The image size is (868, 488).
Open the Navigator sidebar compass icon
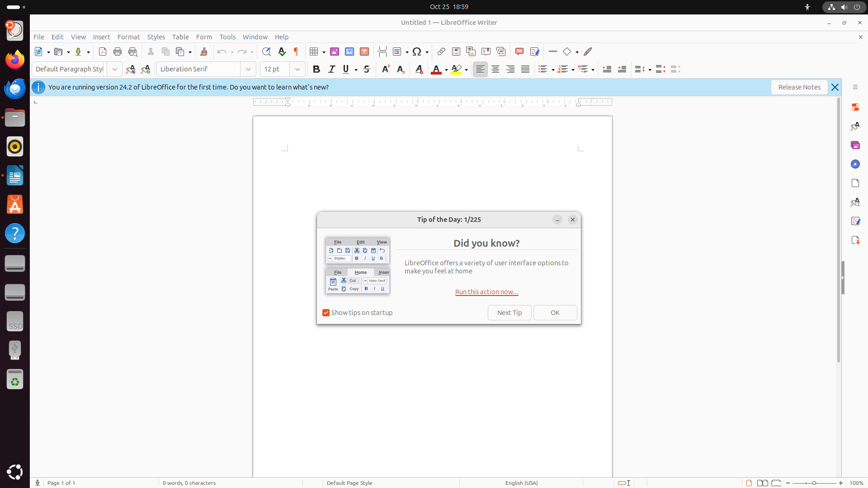[855, 164]
